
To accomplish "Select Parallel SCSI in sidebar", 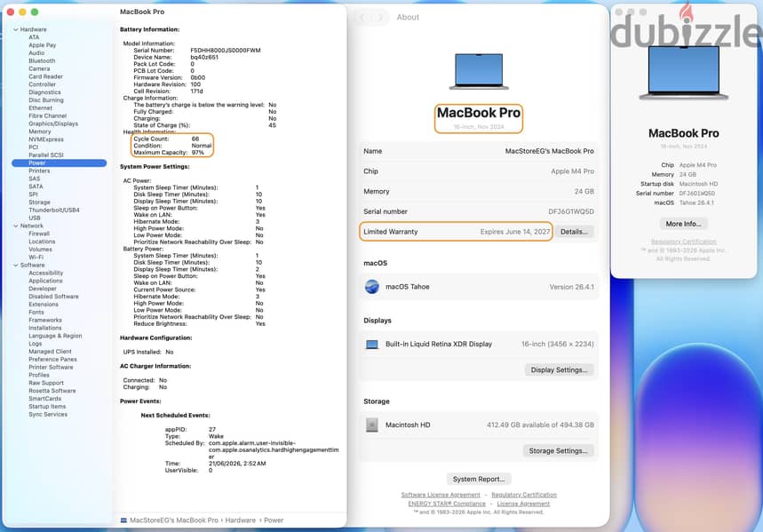I will (45, 155).
